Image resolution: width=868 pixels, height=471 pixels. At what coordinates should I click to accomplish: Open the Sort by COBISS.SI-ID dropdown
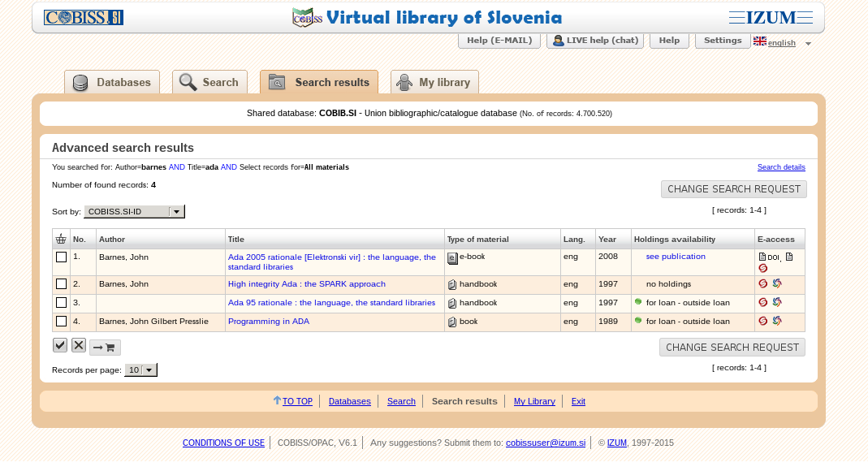[135, 211]
